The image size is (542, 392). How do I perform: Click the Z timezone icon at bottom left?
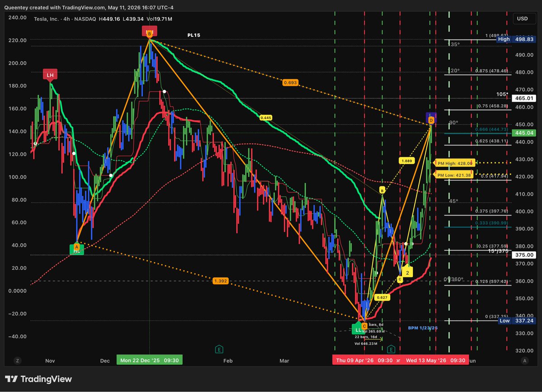click(17, 360)
